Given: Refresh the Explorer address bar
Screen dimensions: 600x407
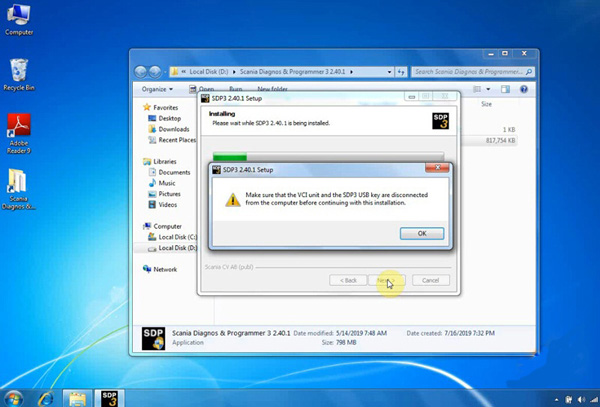Looking at the screenshot, I should (x=401, y=72).
